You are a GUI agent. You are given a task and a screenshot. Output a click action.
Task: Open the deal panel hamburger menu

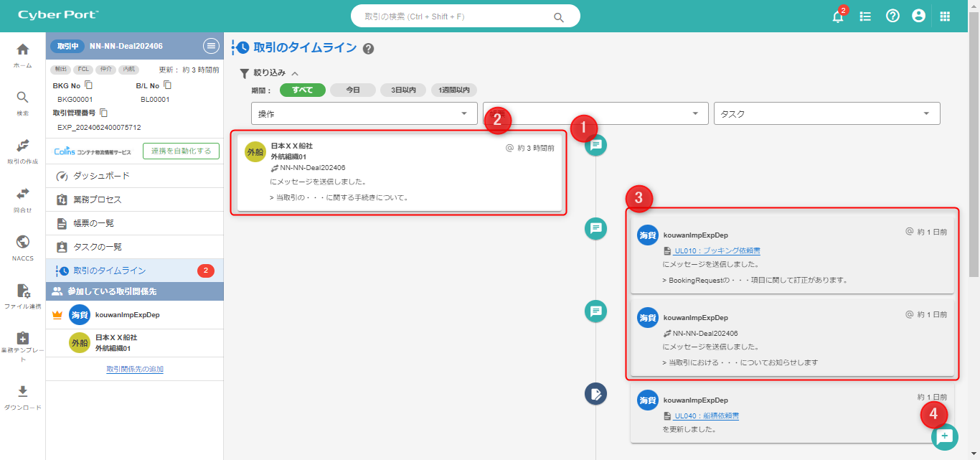tap(211, 46)
